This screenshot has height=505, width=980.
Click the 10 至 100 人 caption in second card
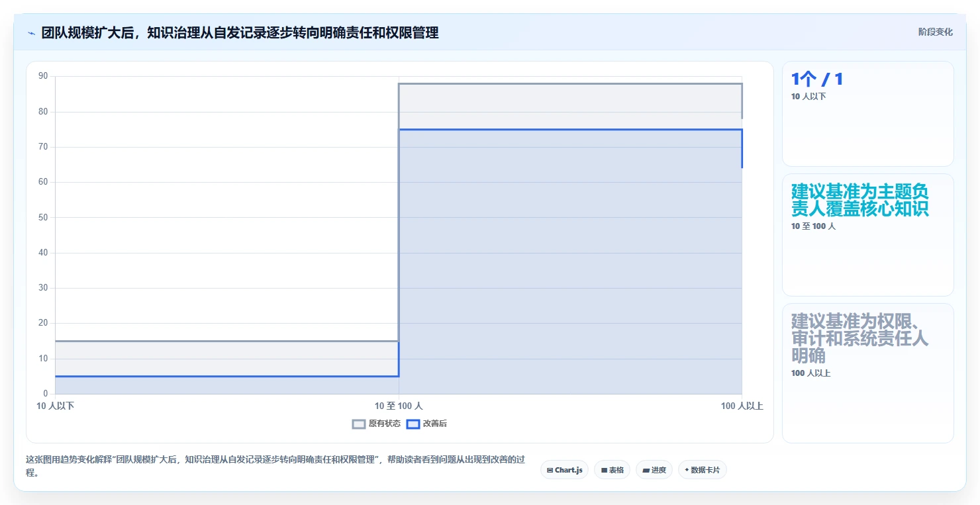point(814,226)
